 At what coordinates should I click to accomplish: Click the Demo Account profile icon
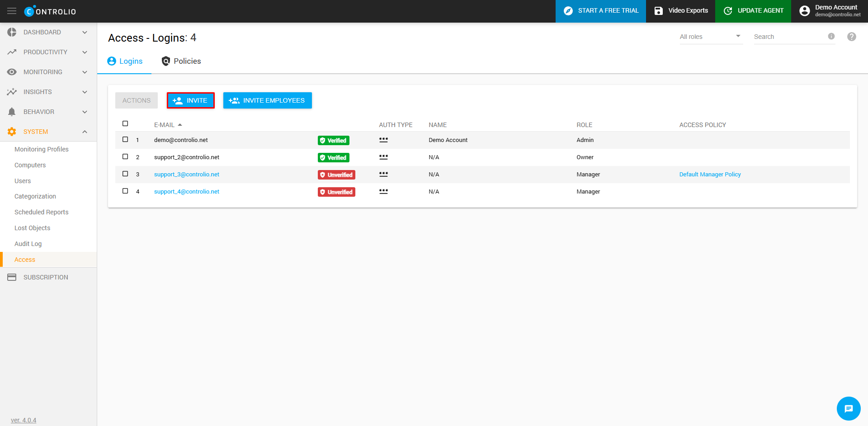[x=804, y=11]
